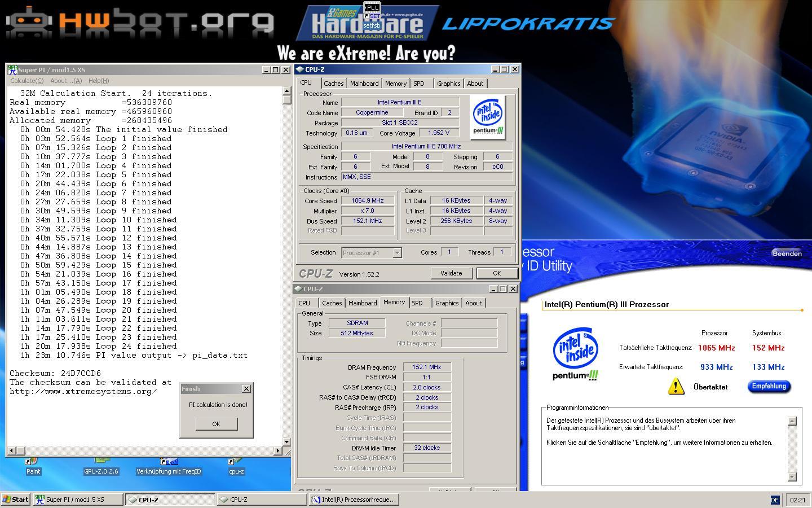Click Super PI vertical scrollbar down arrow
This screenshot has height=508, width=812.
(286, 442)
